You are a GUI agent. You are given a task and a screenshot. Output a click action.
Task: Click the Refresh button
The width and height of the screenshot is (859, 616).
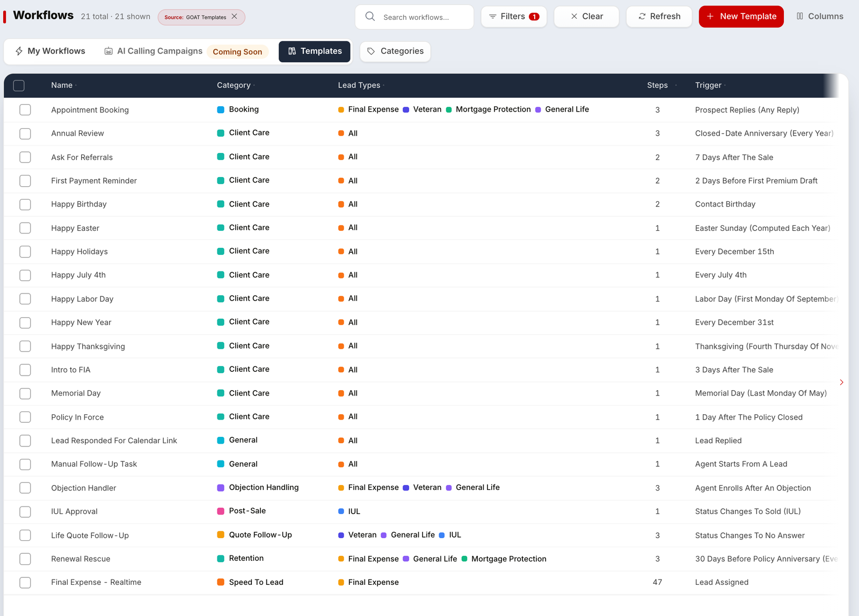pyautogui.click(x=659, y=17)
